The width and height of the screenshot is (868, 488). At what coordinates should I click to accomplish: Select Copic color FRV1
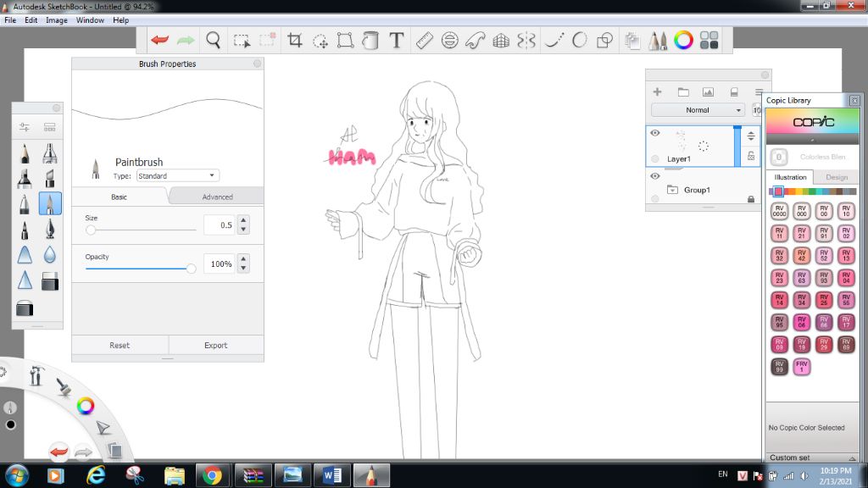tap(802, 366)
